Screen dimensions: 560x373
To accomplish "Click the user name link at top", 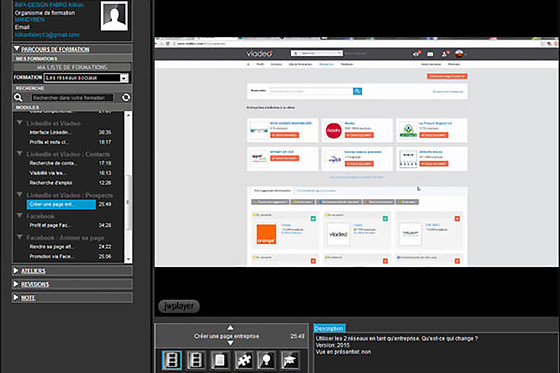I will pos(49,5).
